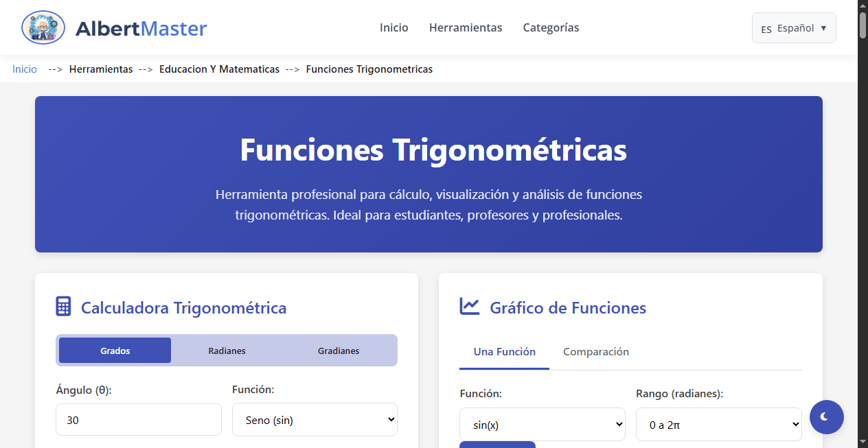Click the Ángulo input containing 30

[138, 419]
